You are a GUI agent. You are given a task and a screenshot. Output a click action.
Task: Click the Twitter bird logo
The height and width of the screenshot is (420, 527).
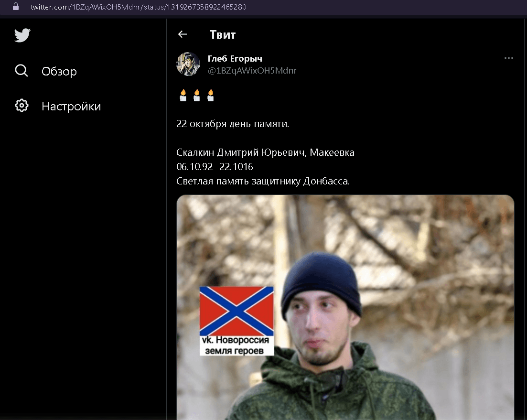click(22, 35)
